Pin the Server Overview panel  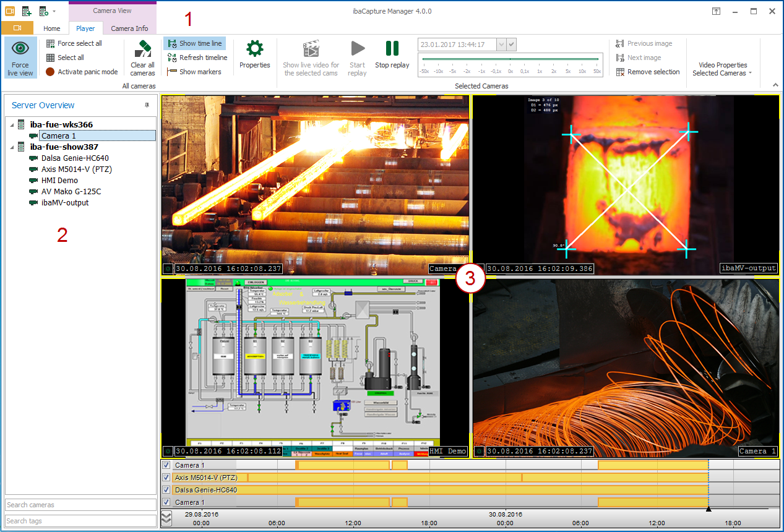(147, 105)
